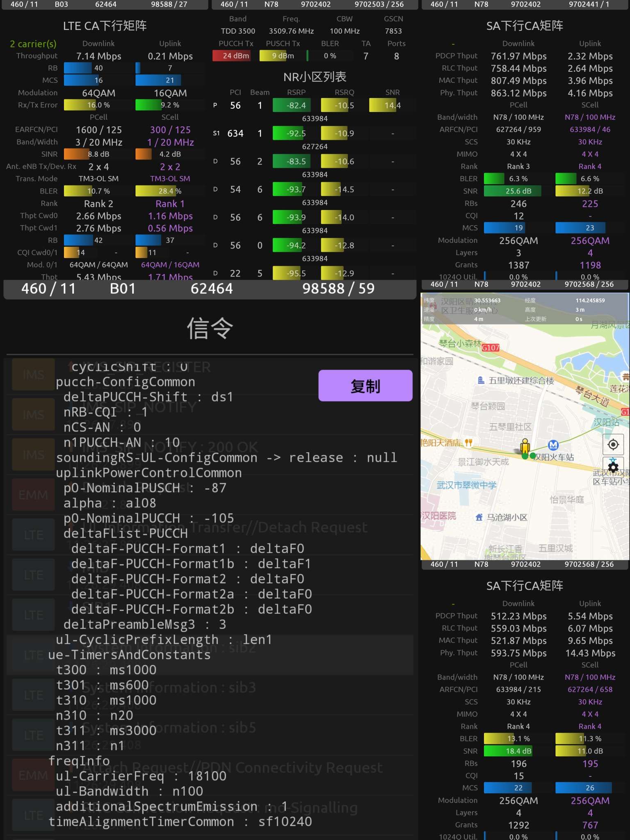
Task: Select LTE tag of Detach Request row
Action: [34, 535]
